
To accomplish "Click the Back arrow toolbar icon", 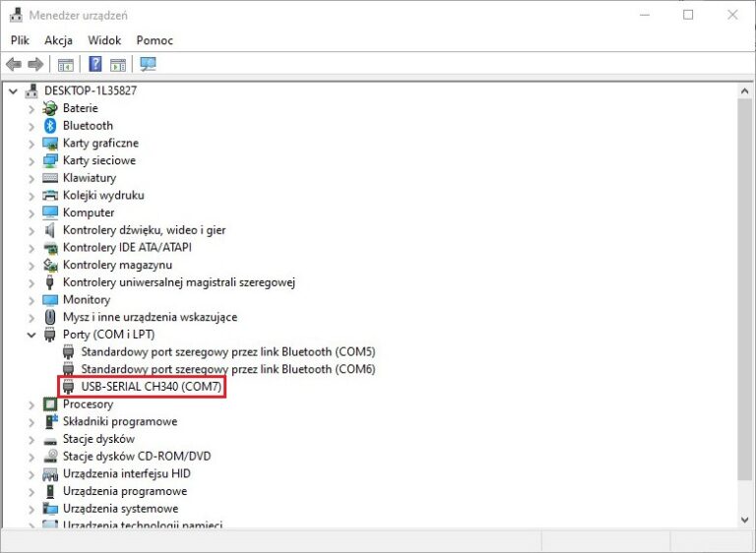I will pos(14,65).
